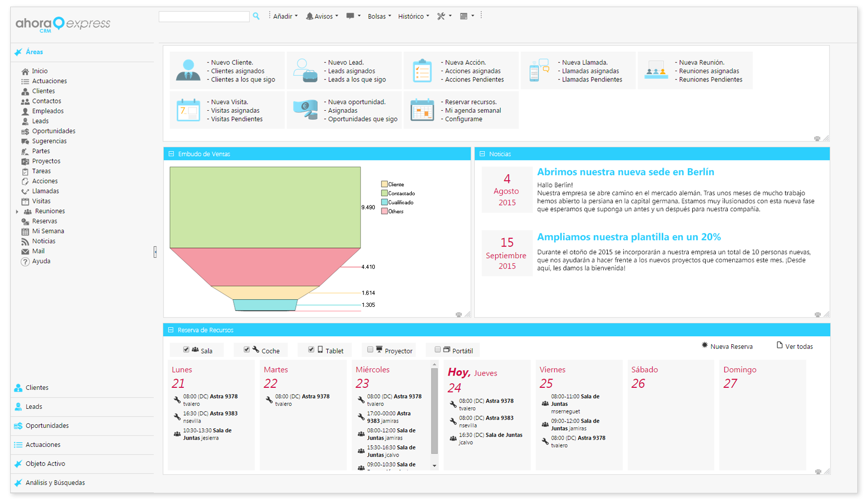Uncheck the Sala resource checkbox
The image size is (868, 499).
[186, 349]
